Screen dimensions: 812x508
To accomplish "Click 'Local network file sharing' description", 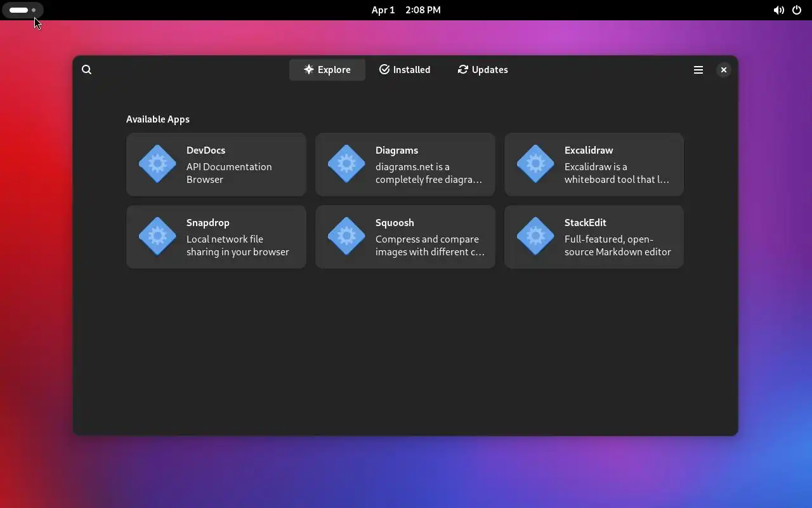I will click(x=238, y=246).
